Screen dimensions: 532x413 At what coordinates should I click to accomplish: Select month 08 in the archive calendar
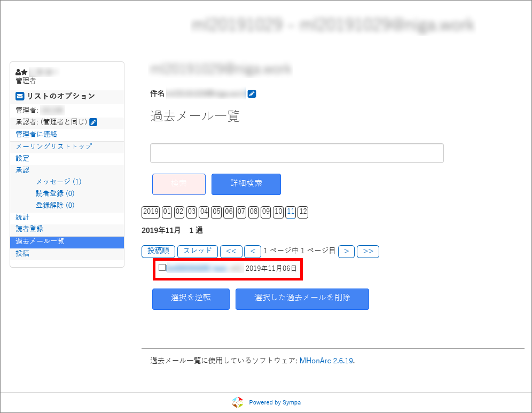point(253,212)
